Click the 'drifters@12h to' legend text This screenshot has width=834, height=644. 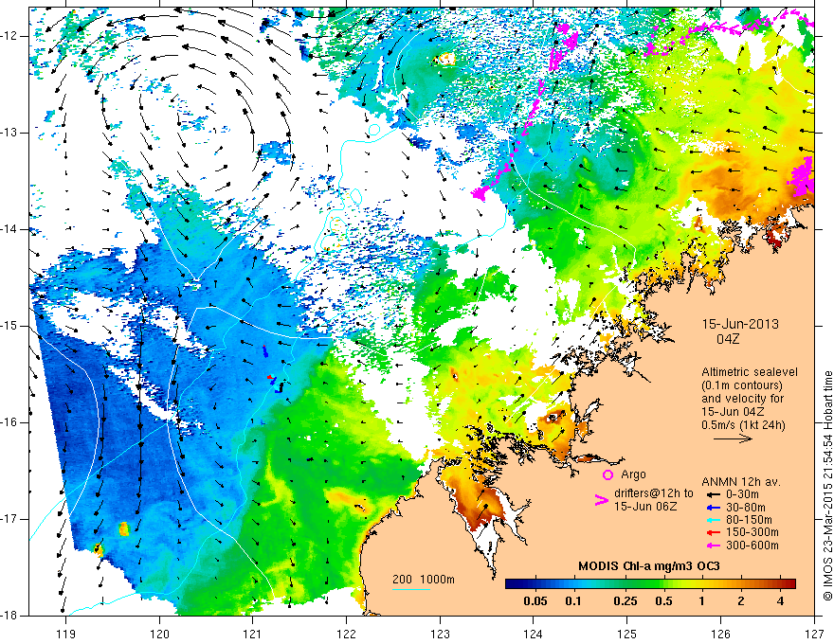point(654,493)
